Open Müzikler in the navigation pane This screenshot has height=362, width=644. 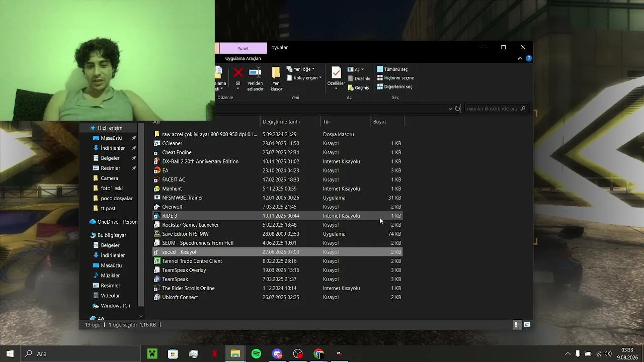[110, 276]
